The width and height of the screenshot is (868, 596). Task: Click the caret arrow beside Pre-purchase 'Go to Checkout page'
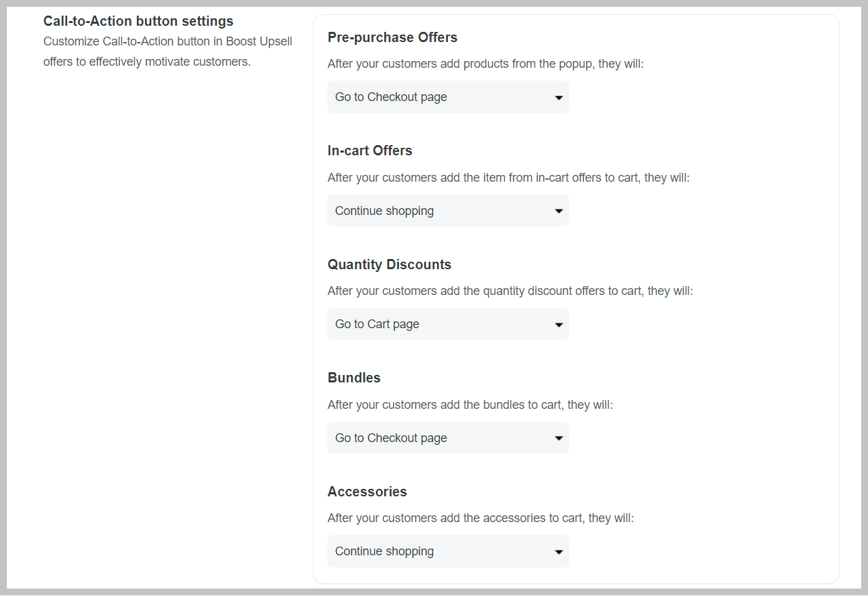point(558,98)
